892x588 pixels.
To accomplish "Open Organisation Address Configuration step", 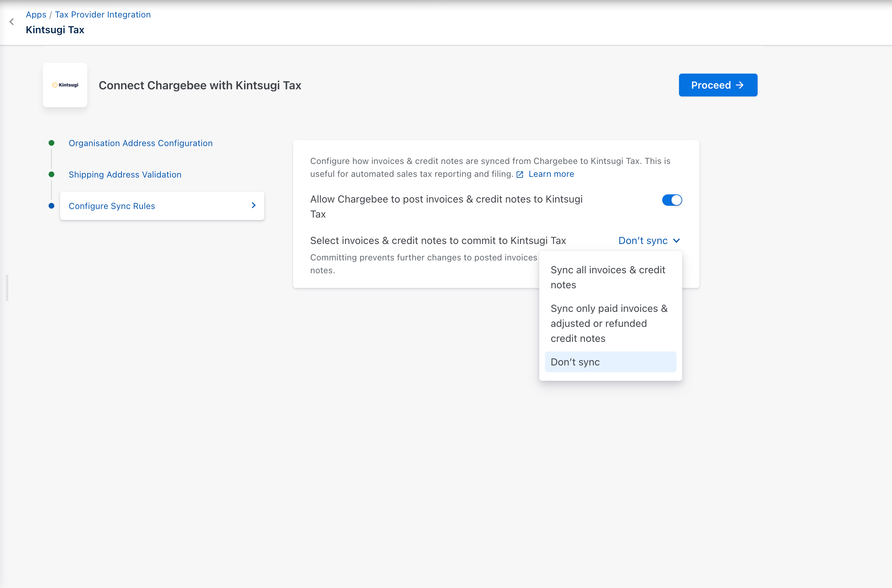I will point(140,143).
